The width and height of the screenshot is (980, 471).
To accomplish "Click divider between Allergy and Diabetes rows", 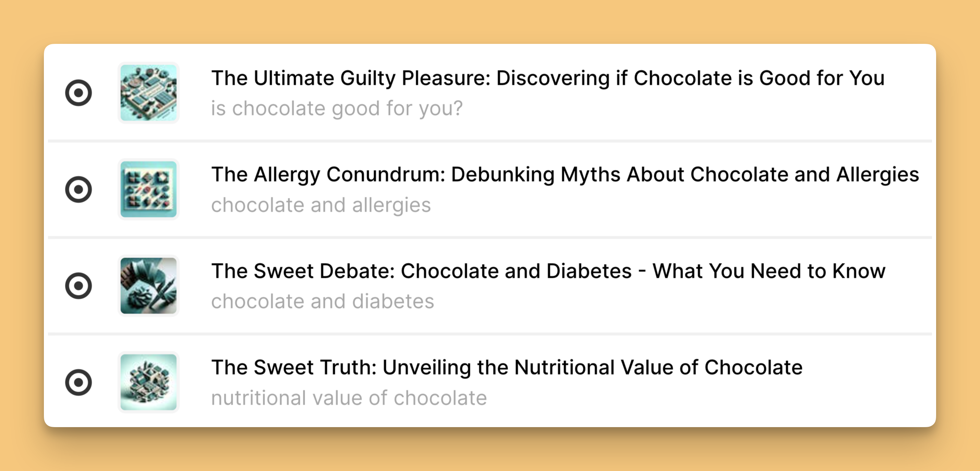I will (x=490, y=238).
